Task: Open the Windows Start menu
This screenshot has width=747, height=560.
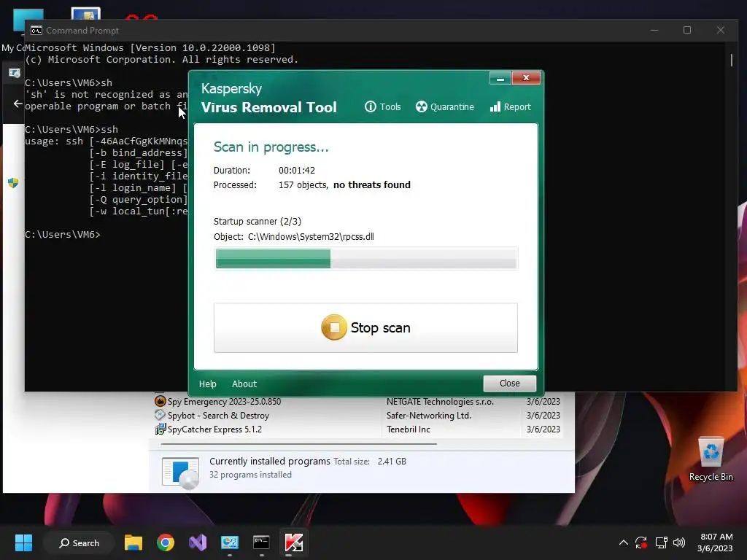Action: pos(23,542)
